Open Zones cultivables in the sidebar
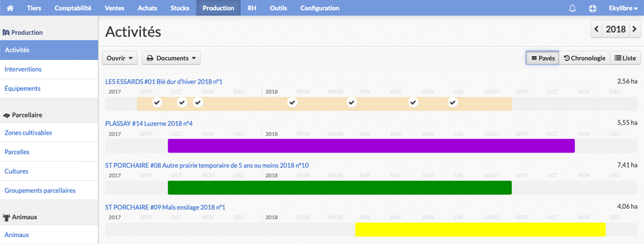The image size is (644, 244). pyautogui.click(x=49, y=133)
